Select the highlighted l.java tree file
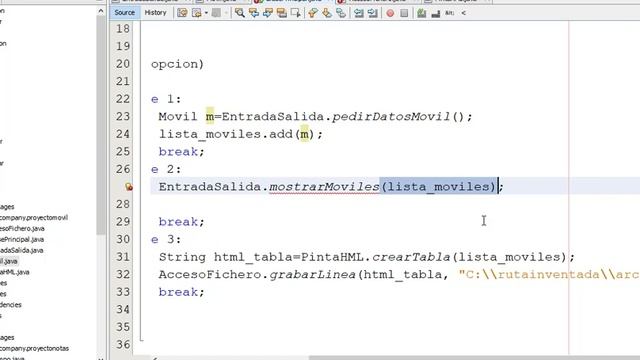This screenshot has width=640, height=360. [x=9, y=261]
